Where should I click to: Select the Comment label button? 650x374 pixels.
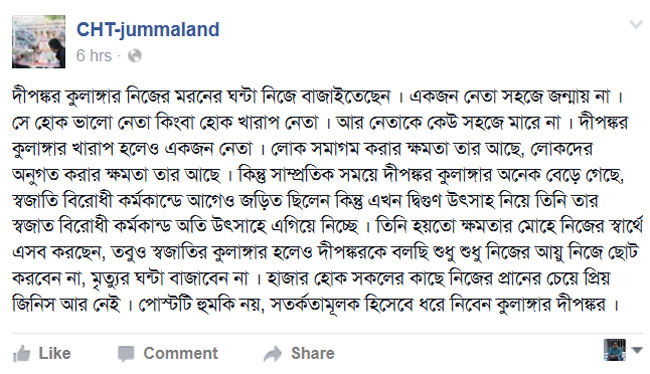tap(180, 353)
